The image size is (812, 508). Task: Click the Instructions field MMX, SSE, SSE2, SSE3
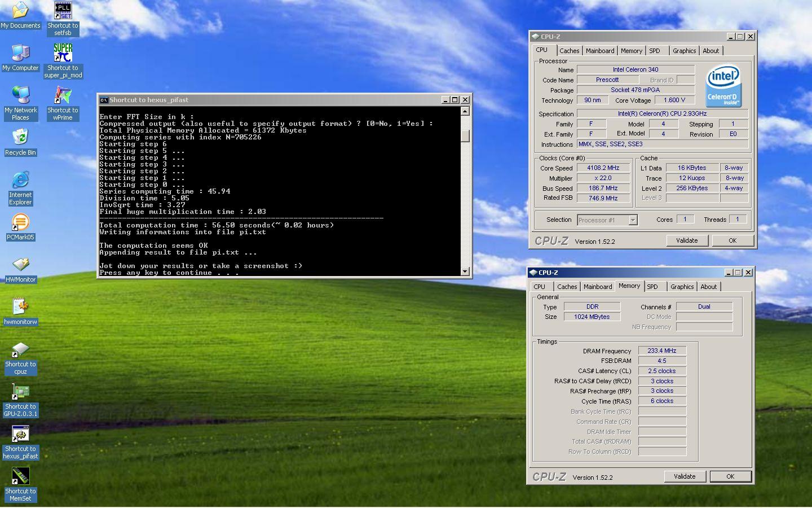(663, 144)
